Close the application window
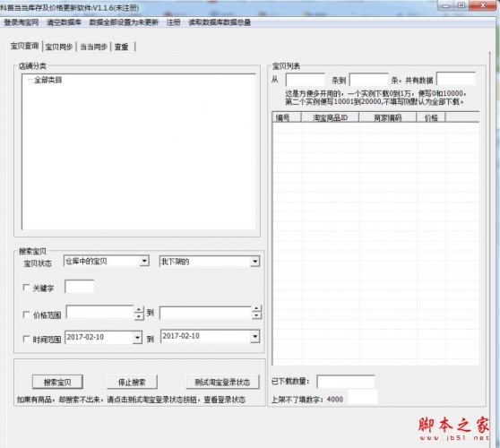The height and width of the screenshot is (448, 500). pos(483,5)
